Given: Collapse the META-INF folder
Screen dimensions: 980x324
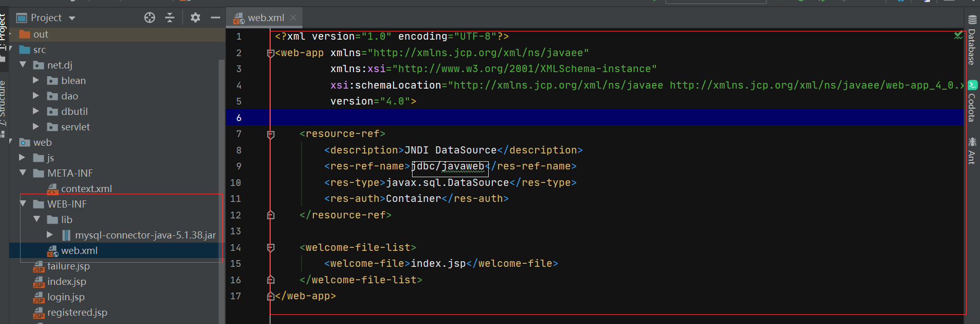Looking at the screenshot, I should 23,173.
